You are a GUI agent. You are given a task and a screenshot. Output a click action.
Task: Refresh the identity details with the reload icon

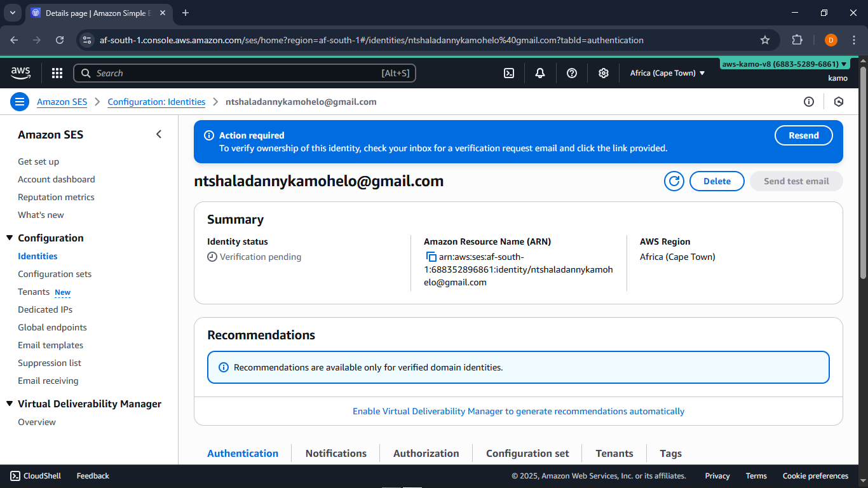pyautogui.click(x=674, y=181)
